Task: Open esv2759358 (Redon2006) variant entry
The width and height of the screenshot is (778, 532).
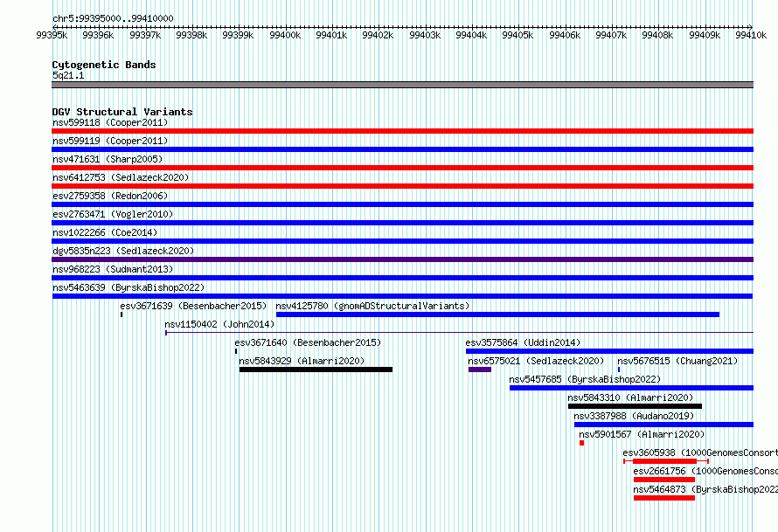Action: pos(110,196)
